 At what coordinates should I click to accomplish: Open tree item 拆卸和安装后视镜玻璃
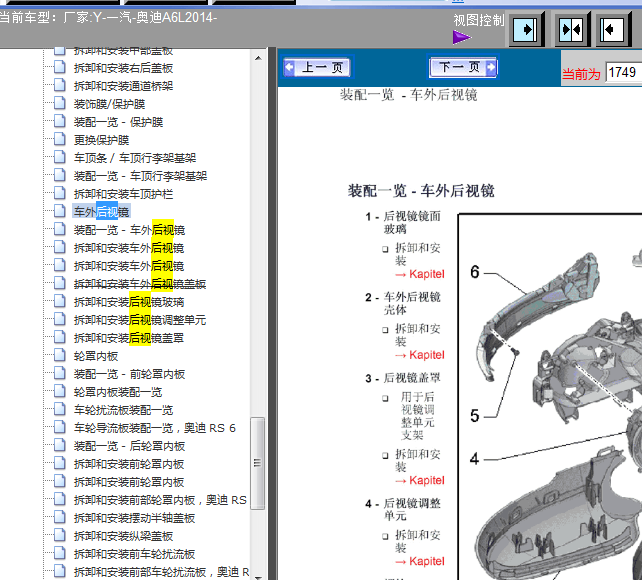(x=129, y=302)
